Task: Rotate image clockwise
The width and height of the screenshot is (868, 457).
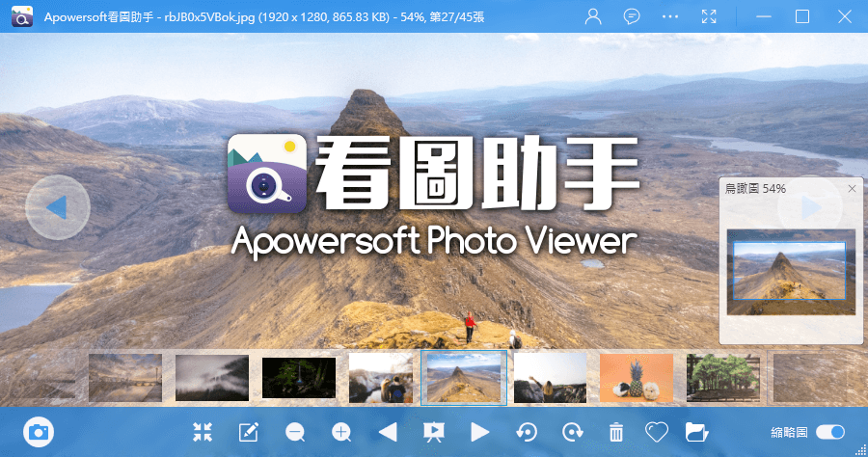Action: coord(572,432)
